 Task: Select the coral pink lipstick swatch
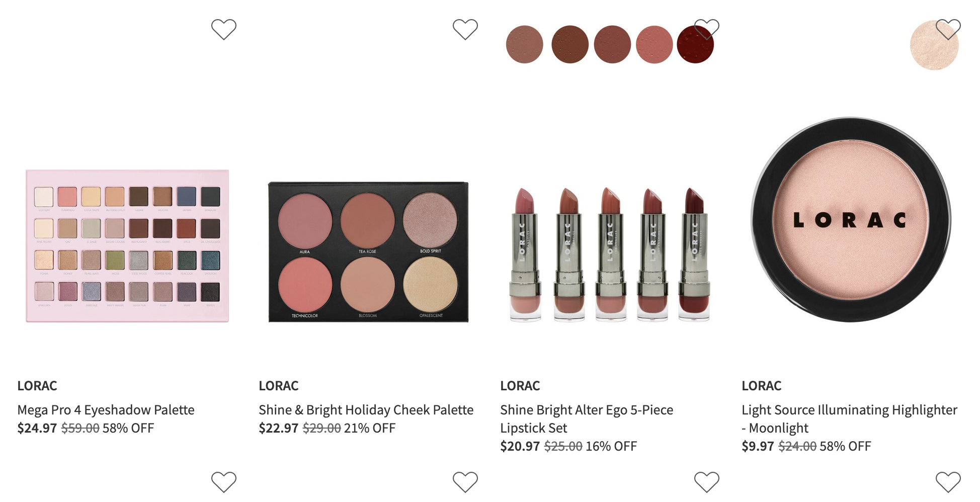(655, 44)
